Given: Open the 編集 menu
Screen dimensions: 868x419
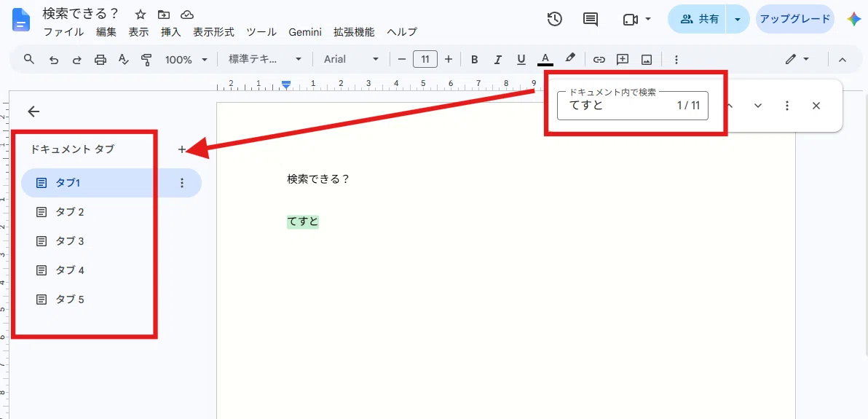Looking at the screenshot, I should [x=106, y=31].
